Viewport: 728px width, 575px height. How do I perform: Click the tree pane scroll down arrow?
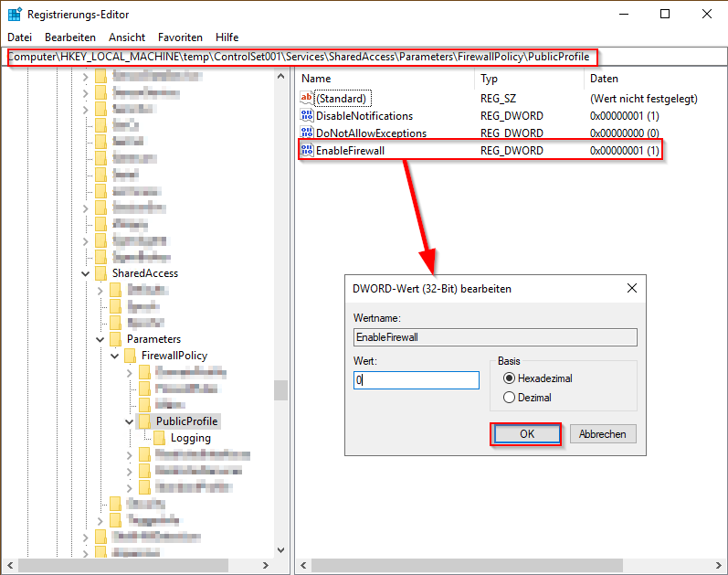[280, 550]
